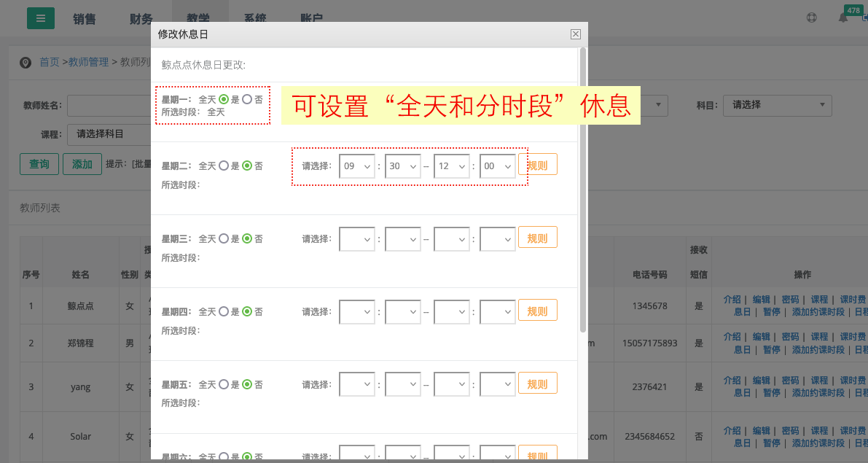
Task: Open 星期五 end-minute dropdown
Action: [x=497, y=385]
